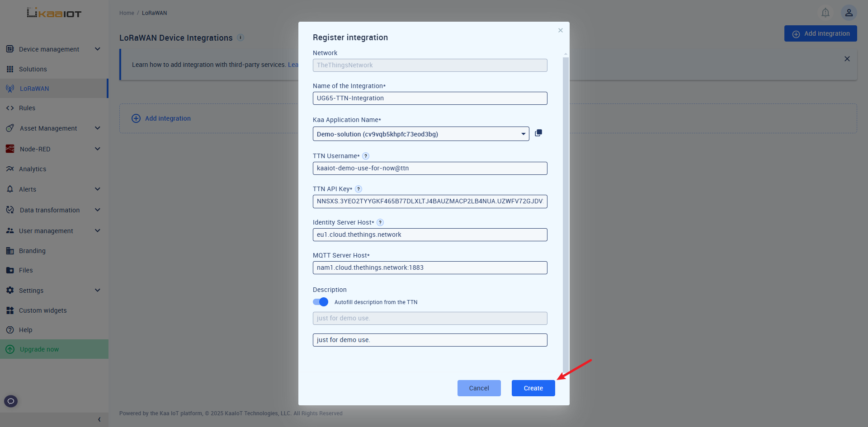Viewport: 868px width, 427px height.
Task: Copy Kaa application name icon
Action: tap(538, 133)
